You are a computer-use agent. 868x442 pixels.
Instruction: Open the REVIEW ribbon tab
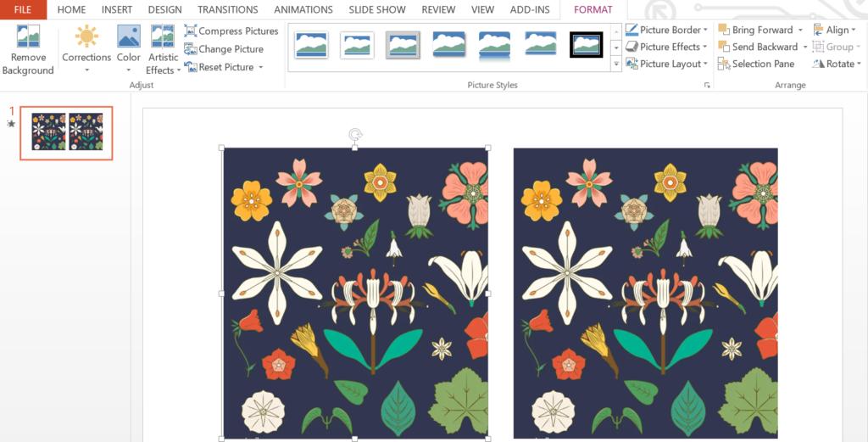(x=438, y=10)
